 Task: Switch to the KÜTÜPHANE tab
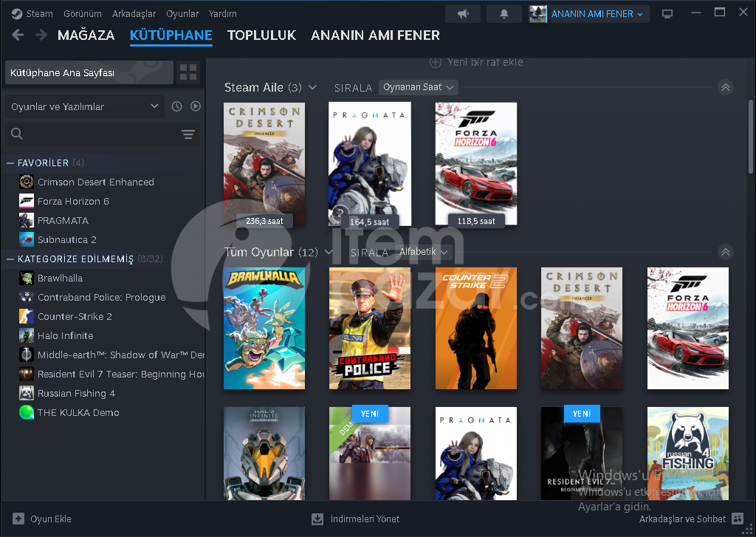pyautogui.click(x=171, y=35)
